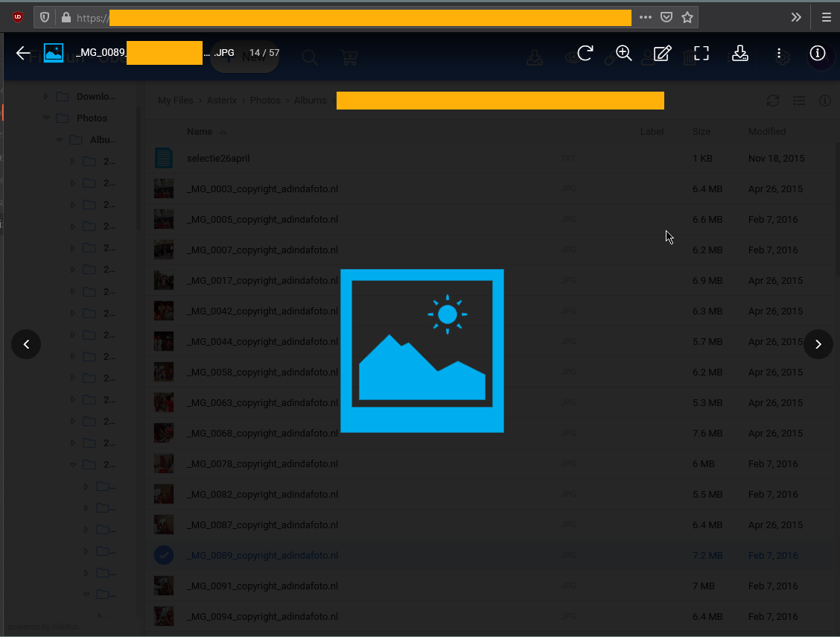
Task: Click the Label column header
Action: 652,132
